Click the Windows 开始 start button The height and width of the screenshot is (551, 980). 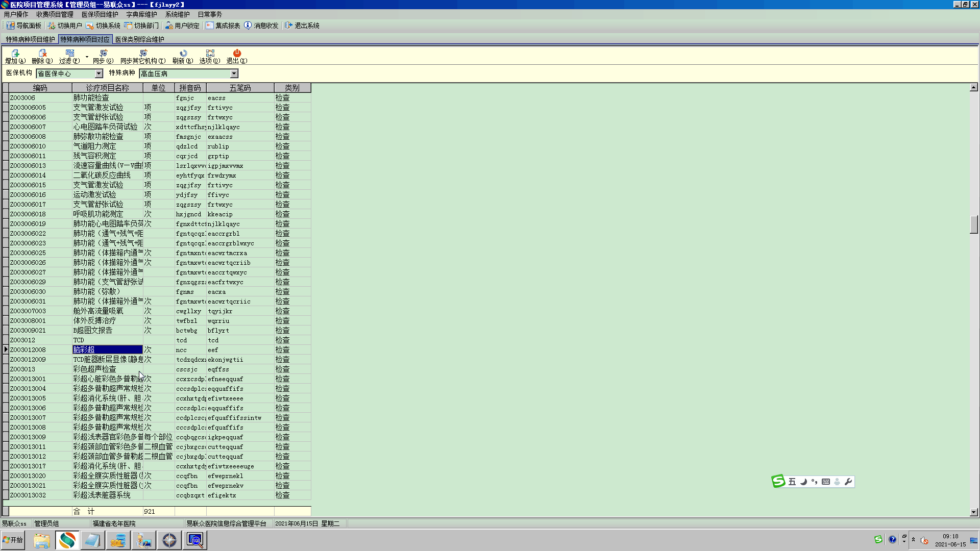13,540
